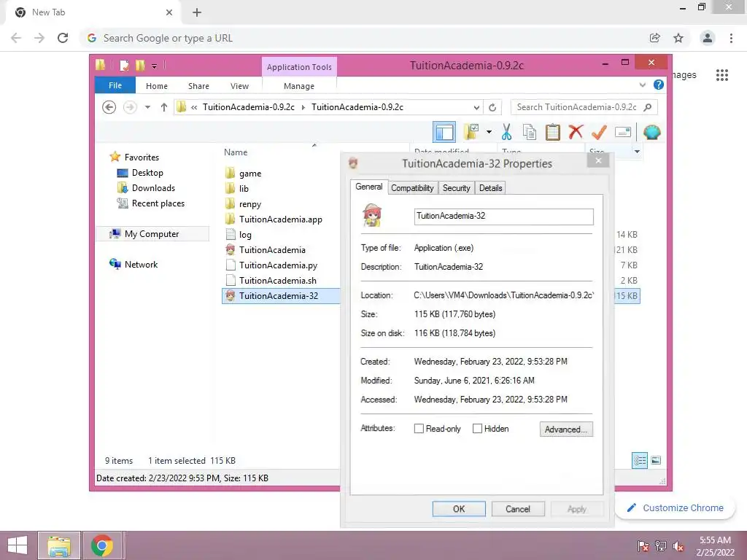Open the Windows Start button
The height and width of the screenshot is (560, 747).
[x=18, y=545]
